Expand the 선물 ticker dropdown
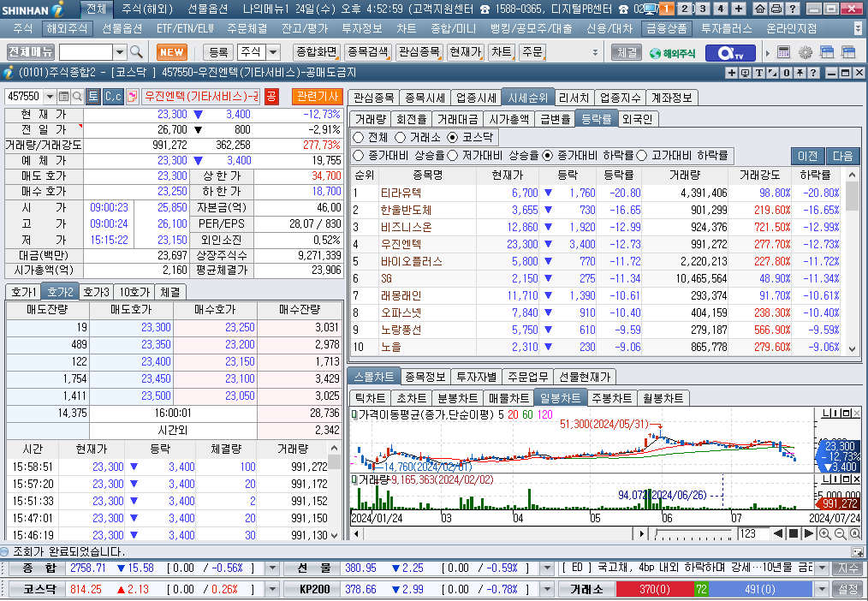868x601 pixels. pos(547,568)
